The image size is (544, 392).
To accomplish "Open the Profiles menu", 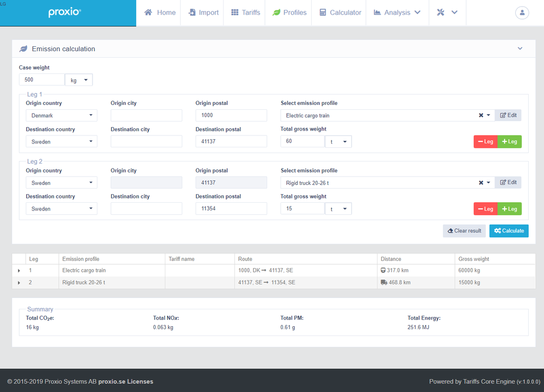I will point(290,13).
